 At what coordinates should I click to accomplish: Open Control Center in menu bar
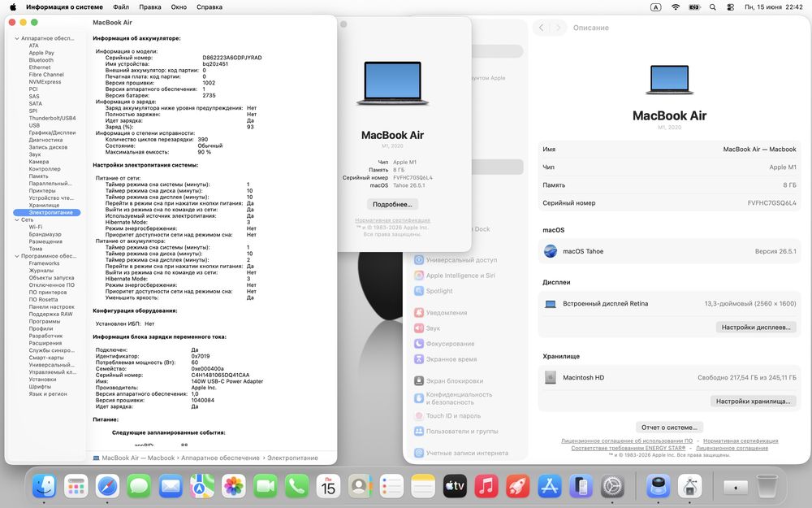pyautogui.click(x=731, y=7)
